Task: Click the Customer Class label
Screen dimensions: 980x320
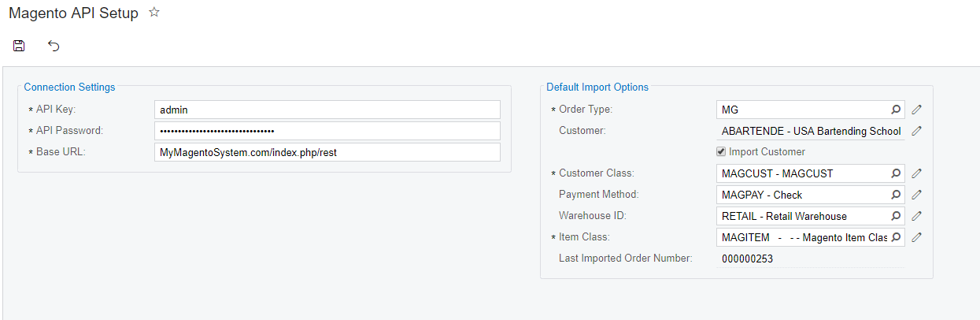Action: pyautogui.click(x=597, y=173)
